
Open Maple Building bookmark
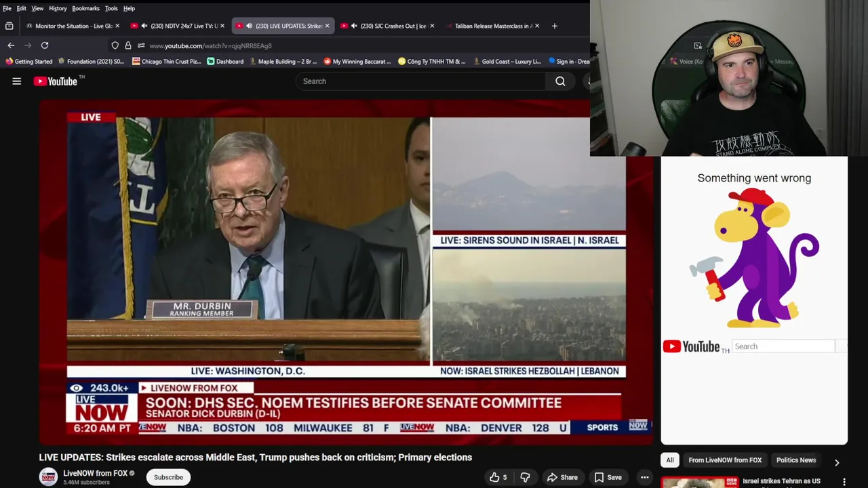point(282,61)
